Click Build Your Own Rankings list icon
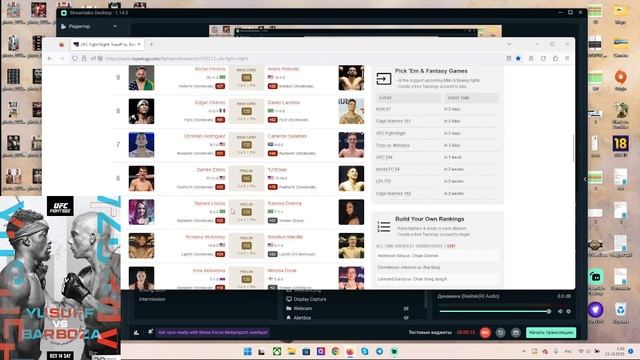640x360 pixels. (x=384, y=227)
